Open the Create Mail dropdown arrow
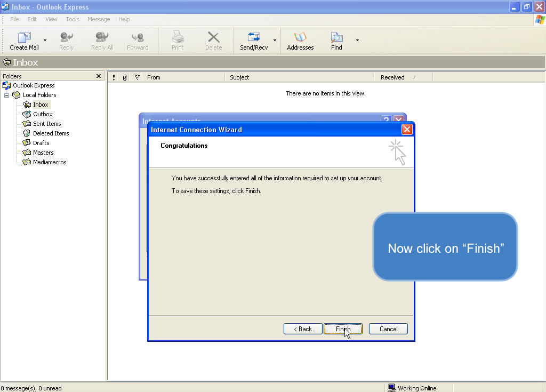This screenshot has width=546, height=392. pyautogui.click(x=45, y=41)
